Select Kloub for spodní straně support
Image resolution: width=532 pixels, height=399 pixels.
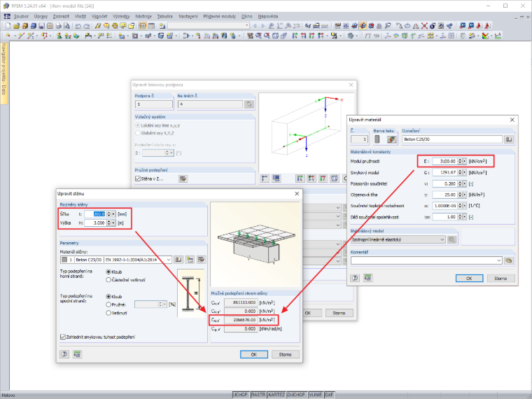113,297
